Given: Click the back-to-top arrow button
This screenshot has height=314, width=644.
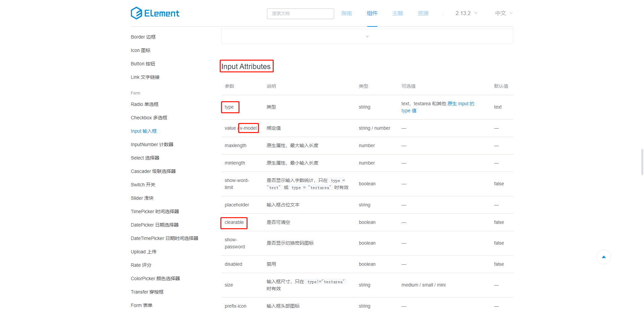Looking at the screenshot, I should coord(604,257).
